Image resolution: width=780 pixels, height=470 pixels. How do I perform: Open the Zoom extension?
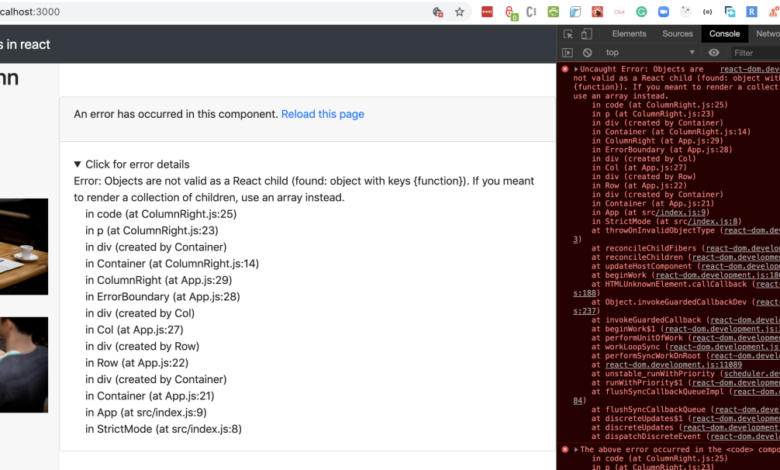tap(664, 12)
